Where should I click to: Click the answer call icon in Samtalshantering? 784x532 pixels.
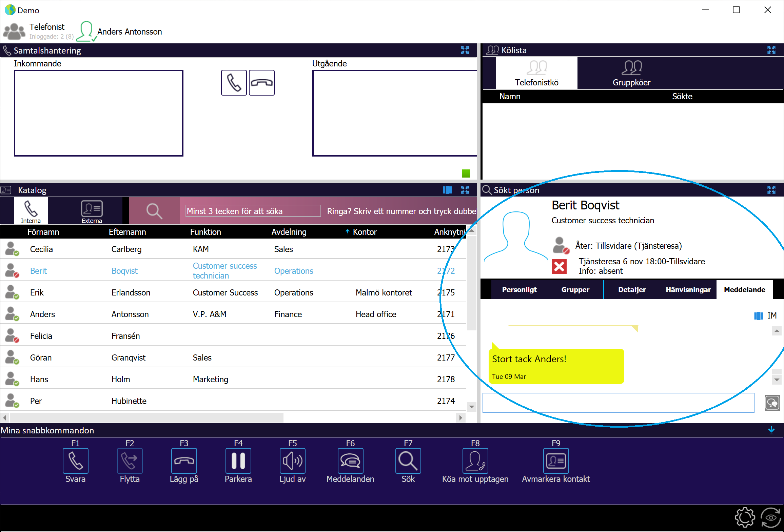pyautogui.click(x=234, y=83)
